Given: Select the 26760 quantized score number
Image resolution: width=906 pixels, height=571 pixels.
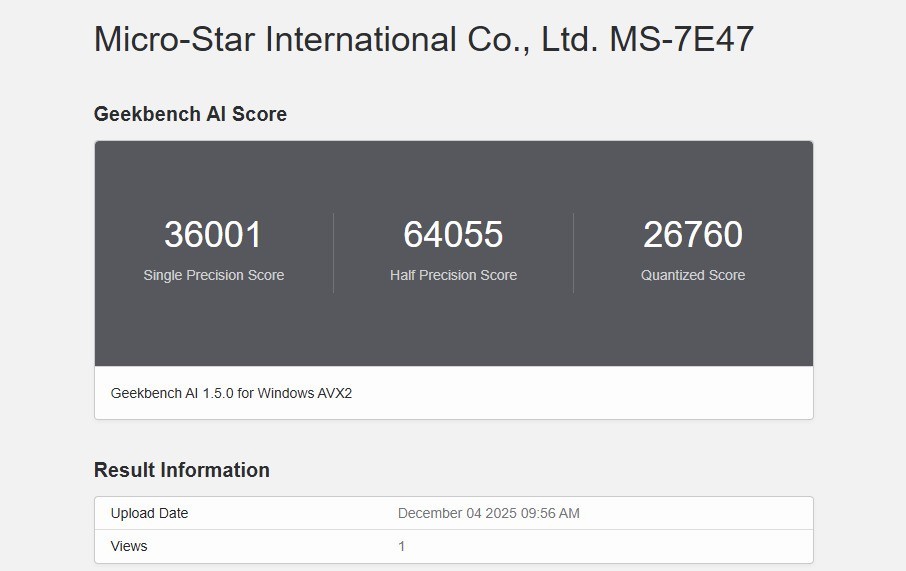Looking at the screenshot, I should point(692,235).
